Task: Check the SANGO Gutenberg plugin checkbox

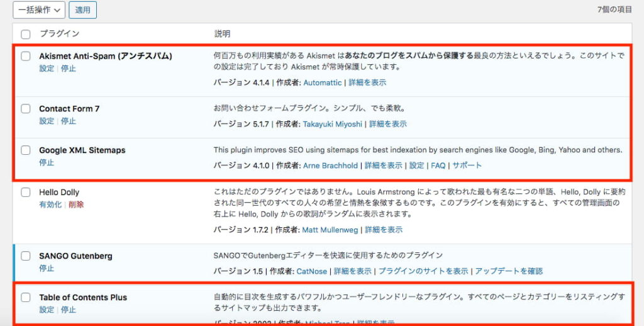Action: pyautogui.click(x=25, y=256)
